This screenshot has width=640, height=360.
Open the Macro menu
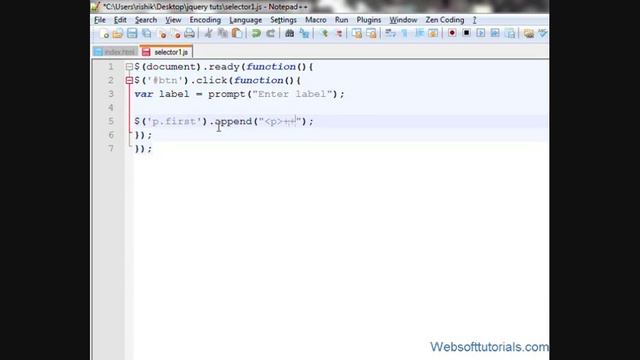316,20
